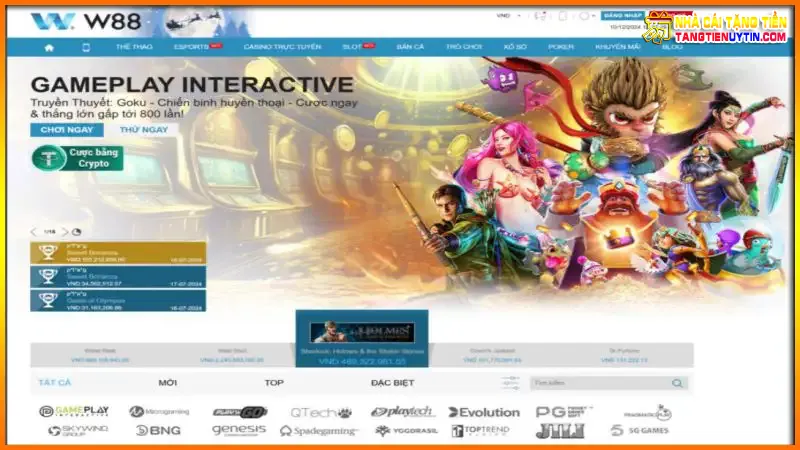The width and height of the screenshot is (800, 450).
Task: Filter by Microgaming provider logo
Action: pyautogui.click(x=159, y=411)
